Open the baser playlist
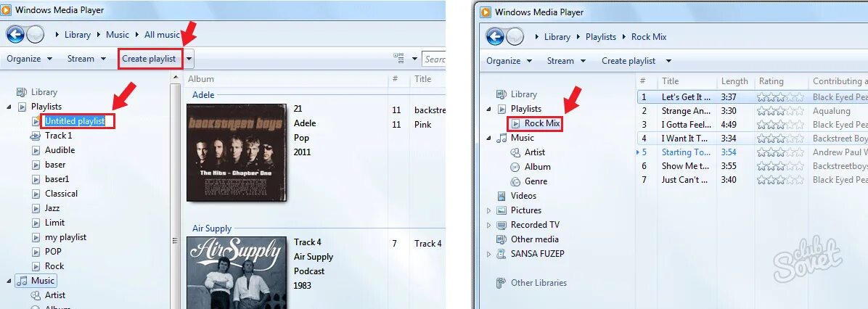The image size is (868, 309). [x=55, y=164]
